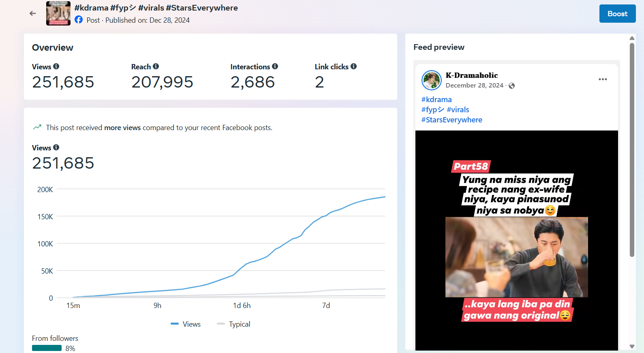Click the post thumbnail in the header

click(58, 13)
